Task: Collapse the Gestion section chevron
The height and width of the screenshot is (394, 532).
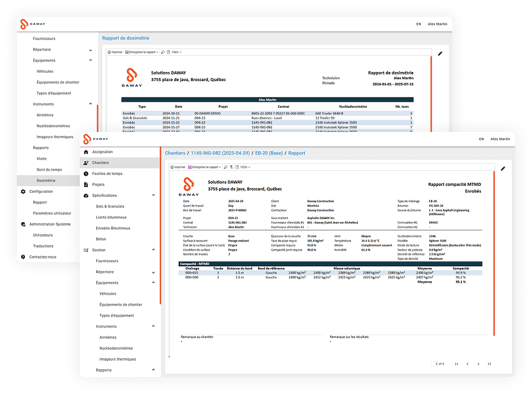Action: [x=154, y=250]
